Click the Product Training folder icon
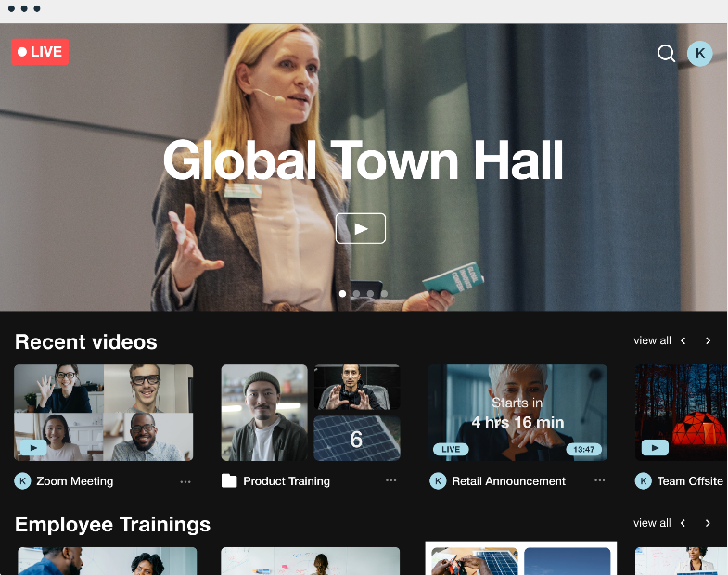Image resolution: width=728 pixels, height=575 pixels. click(229, 480)
